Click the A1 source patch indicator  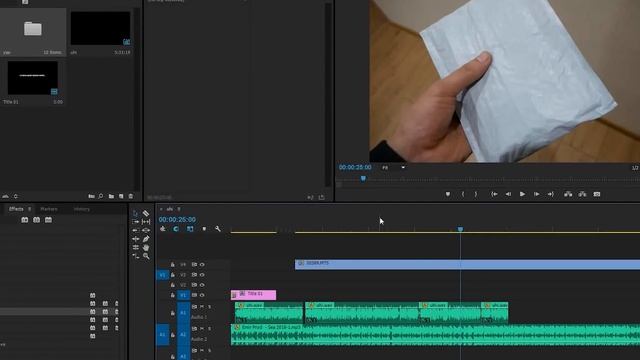tap(162, 335)
